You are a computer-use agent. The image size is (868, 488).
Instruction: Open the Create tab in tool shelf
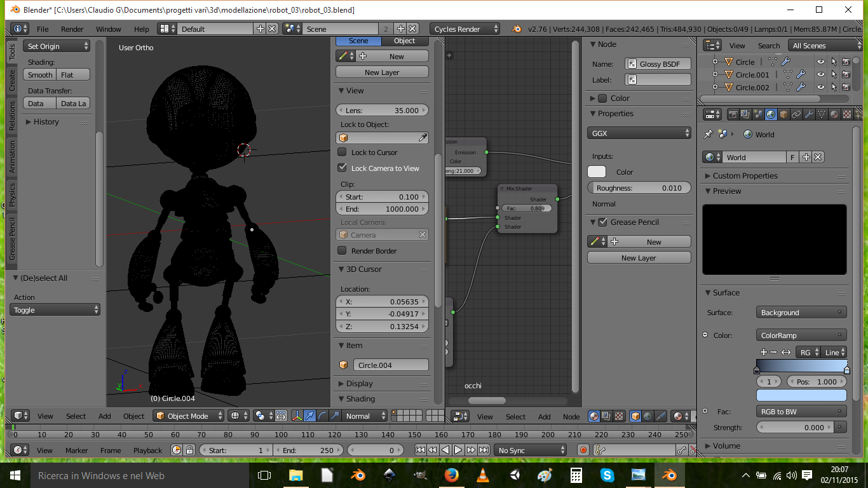pos(11,80)
